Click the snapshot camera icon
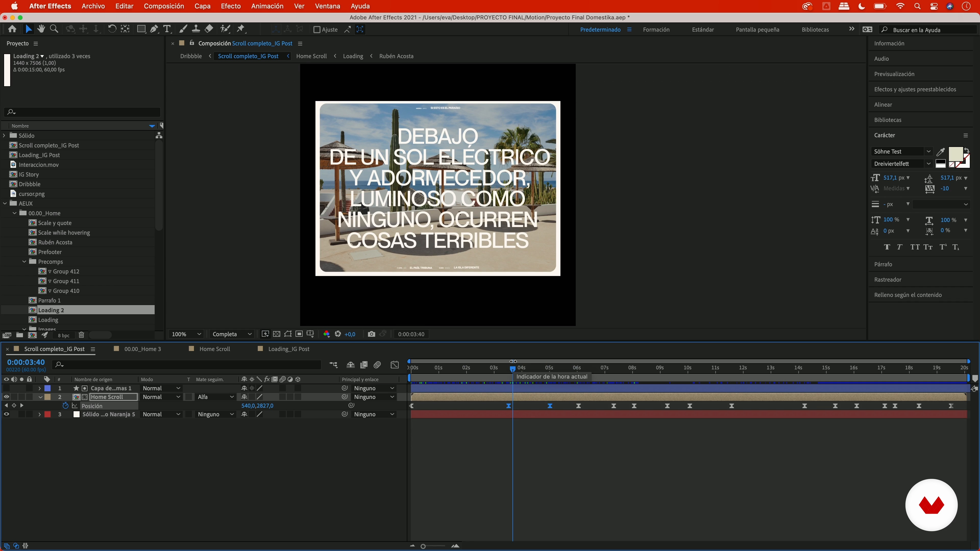 tap(371, 334)
